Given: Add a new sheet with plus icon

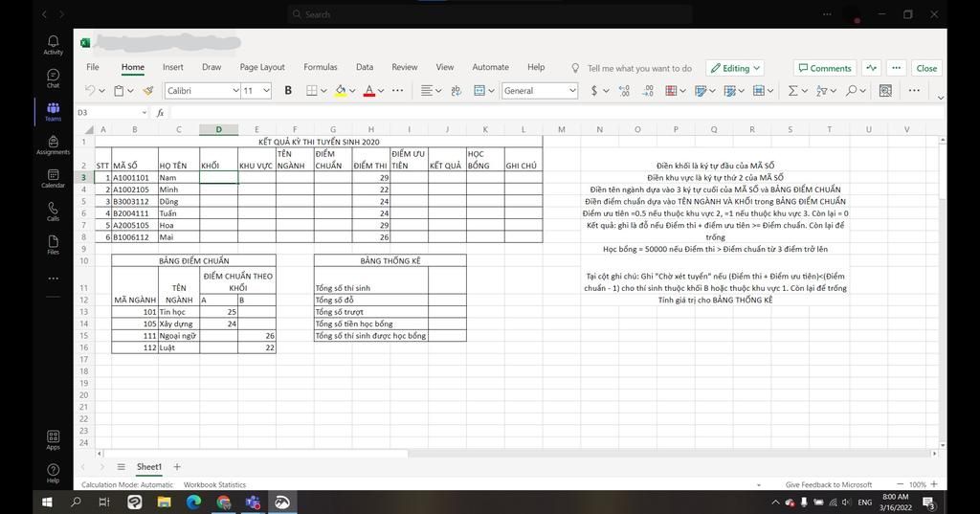Looking at the screenshot, I should (177, 466).
